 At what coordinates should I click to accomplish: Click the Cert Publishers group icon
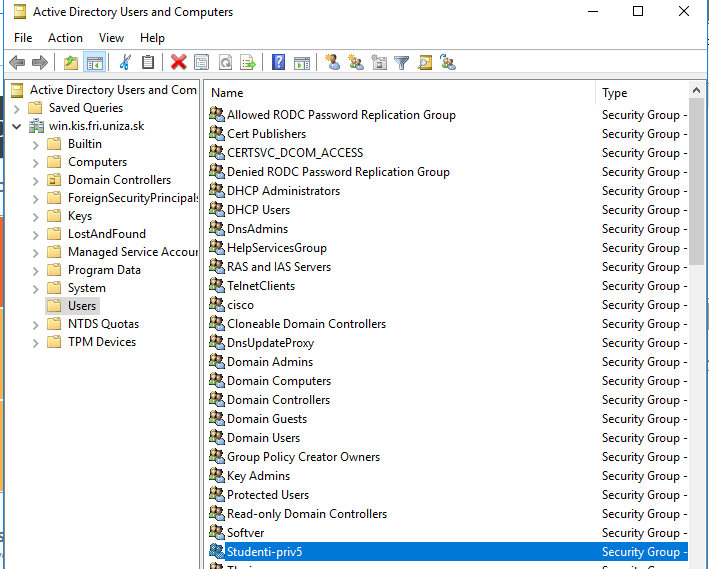[x=217, y=133]
